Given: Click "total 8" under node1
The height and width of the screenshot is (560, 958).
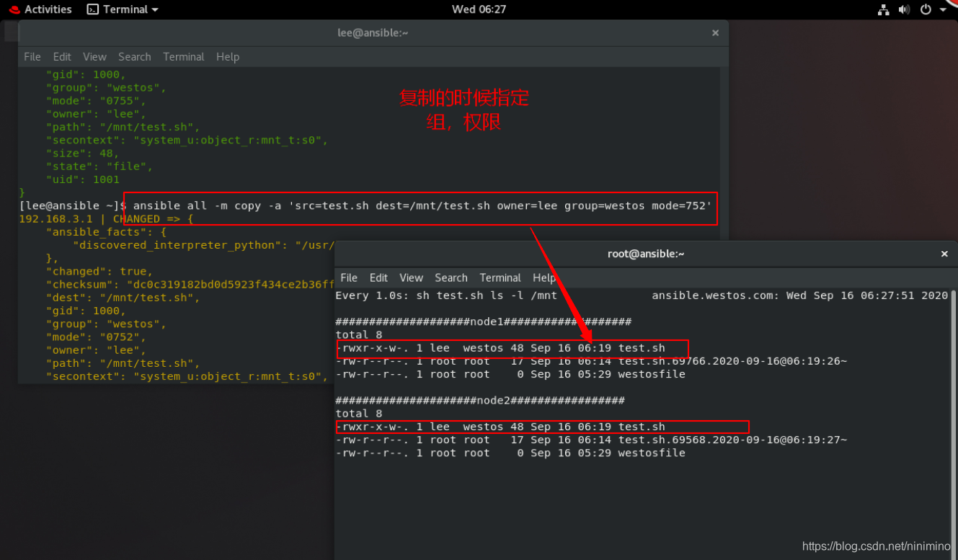Looking at the screenshot, I should (x=359, y=334).
